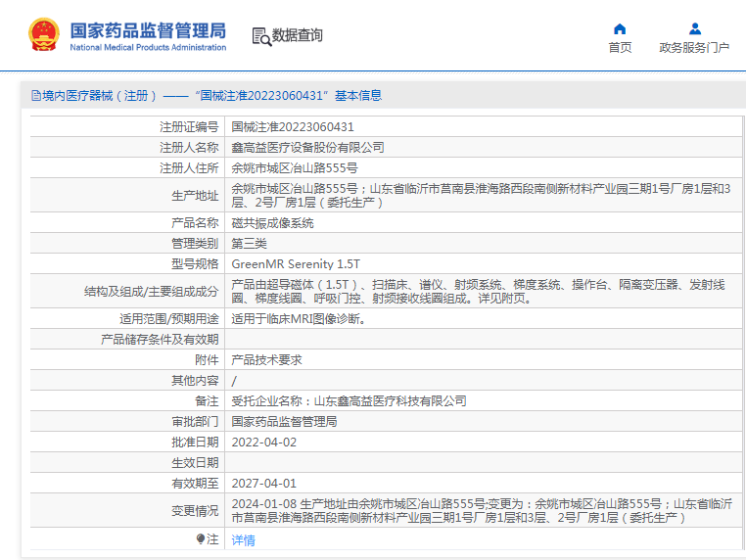
Task: Click 附件 row label
Action: [207, 359]
